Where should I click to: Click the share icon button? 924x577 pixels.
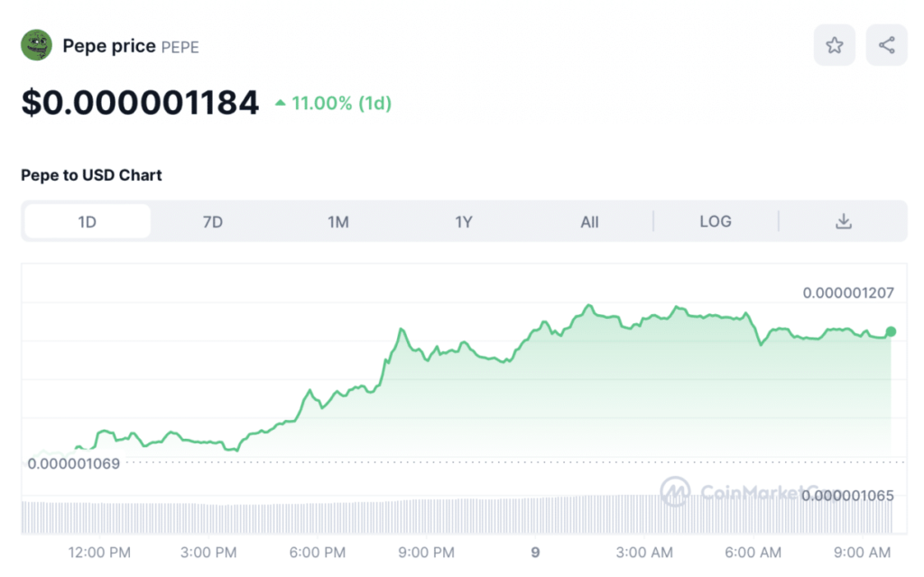pyautogui.click(x=886, y=45)
